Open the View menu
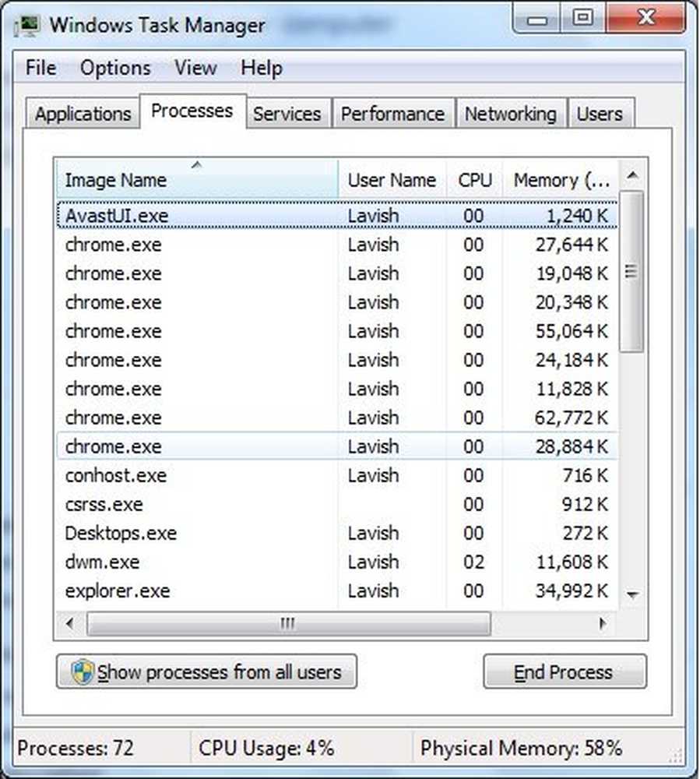700x779 pixels. click(195, 68)
